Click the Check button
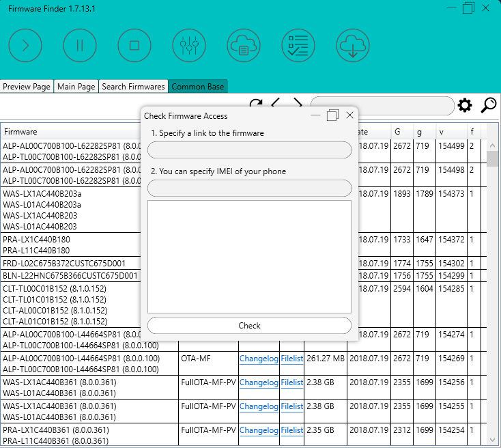This screenshot has height=448, width=501. (250, 326)
